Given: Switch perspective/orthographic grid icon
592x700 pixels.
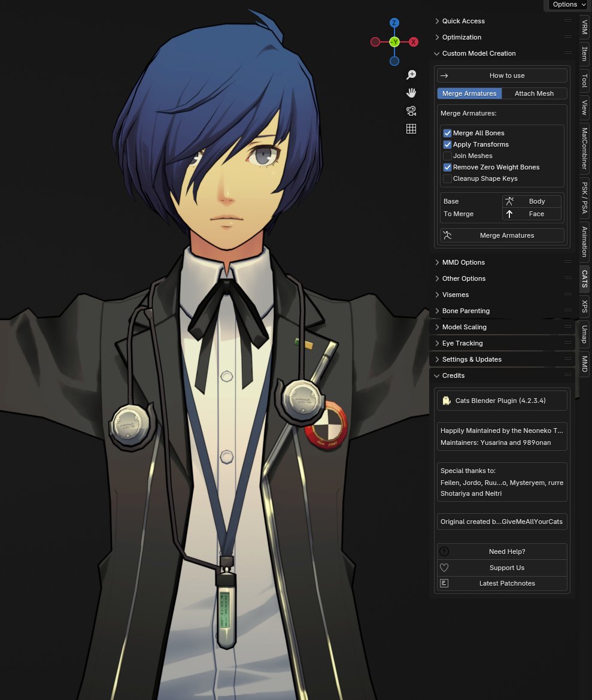Looking at the screenshot, I should (x=411, y=129).
